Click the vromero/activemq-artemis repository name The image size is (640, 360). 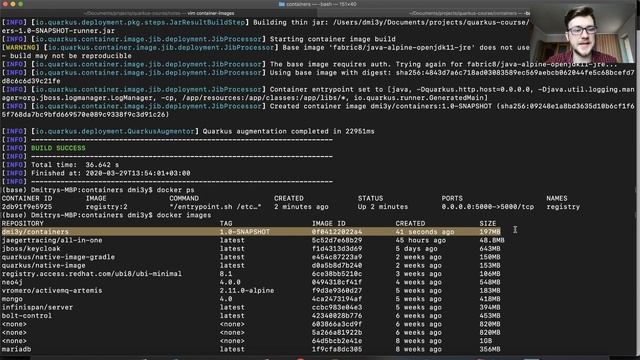(52, 291)
